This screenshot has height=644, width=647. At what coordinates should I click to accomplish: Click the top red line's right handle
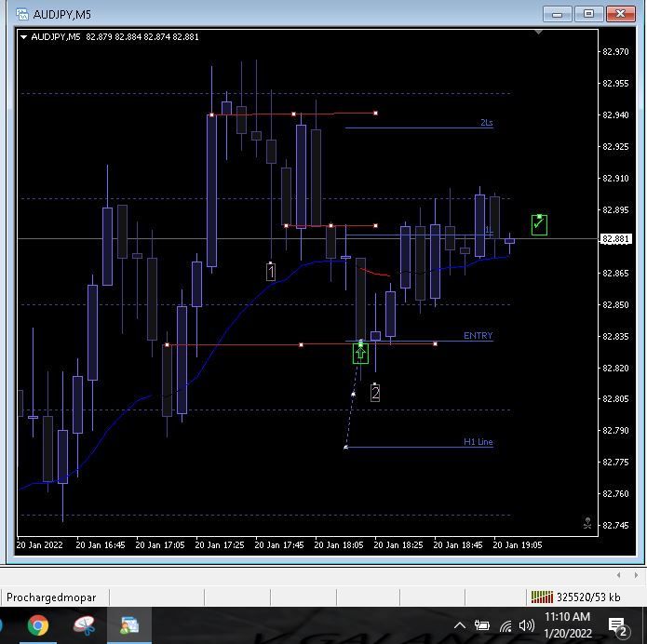click(x=375, y=113)
